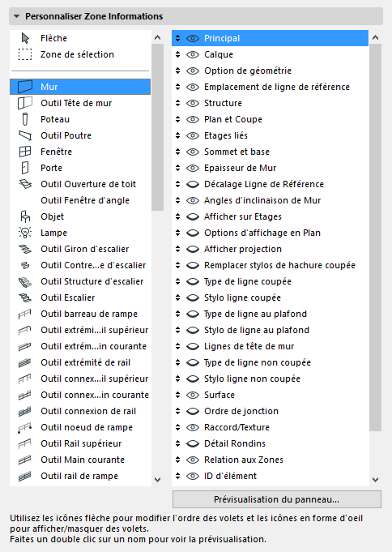This screenshot has width=392, height=552.
Task: Select the Outil Poutre beam icon
Action: [x=25, y=135]
